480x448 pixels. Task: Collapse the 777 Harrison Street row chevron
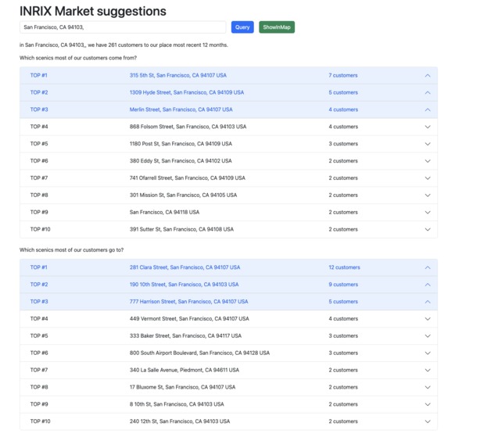point(428,302)
